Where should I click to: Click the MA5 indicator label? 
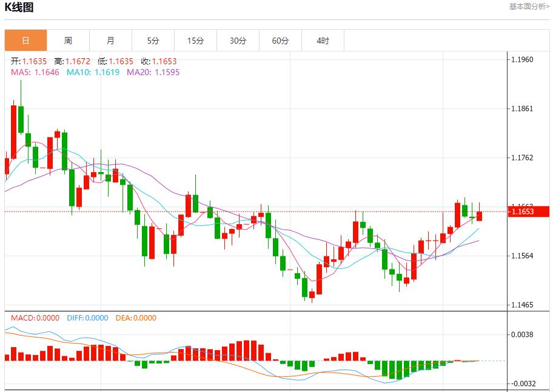coord(35,72)
